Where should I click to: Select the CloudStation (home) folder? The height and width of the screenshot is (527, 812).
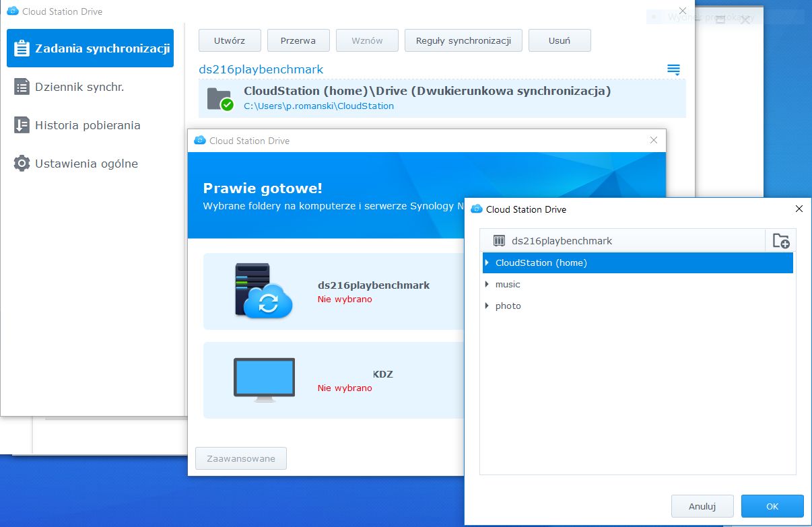pos(638,262)
